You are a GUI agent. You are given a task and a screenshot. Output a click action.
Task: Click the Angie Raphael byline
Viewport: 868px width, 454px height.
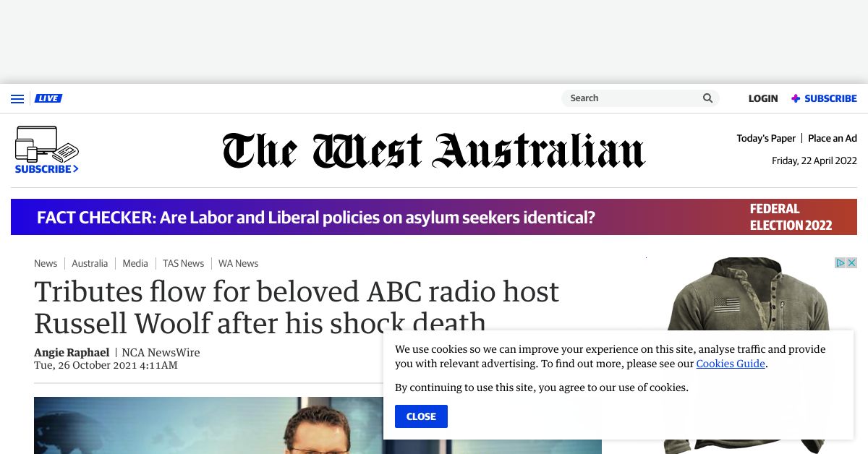[x=72, y=352]
